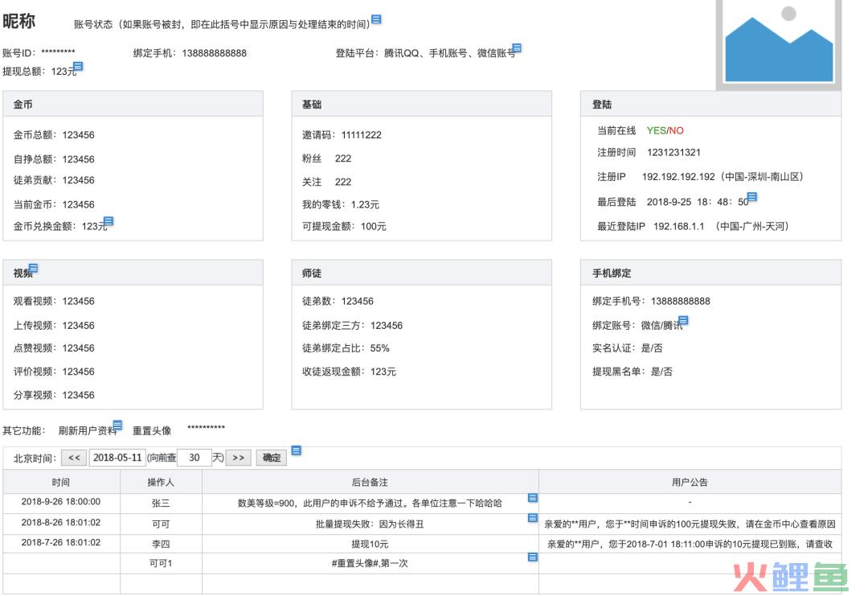
Task: Click the 提现10元 remark cell
Action: [370, 545]
